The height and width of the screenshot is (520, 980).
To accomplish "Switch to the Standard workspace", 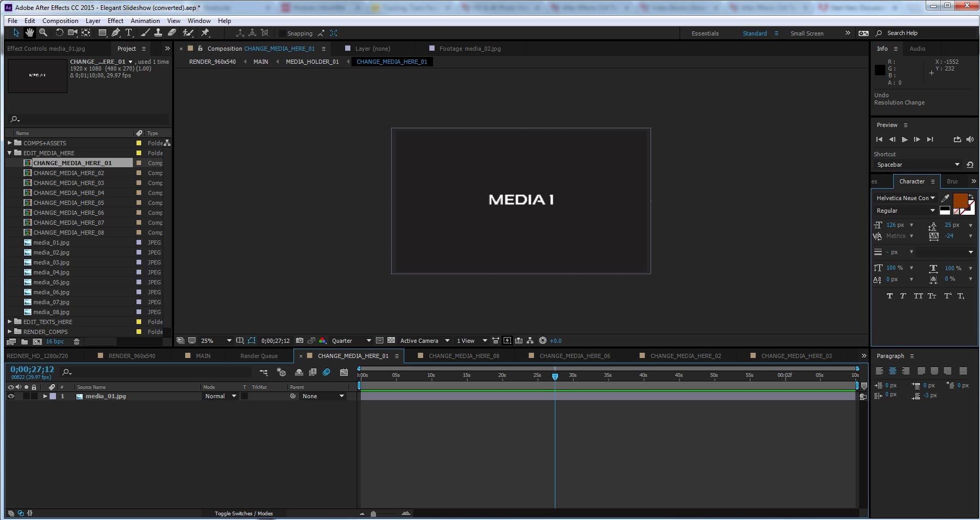I will coord(755,33).
